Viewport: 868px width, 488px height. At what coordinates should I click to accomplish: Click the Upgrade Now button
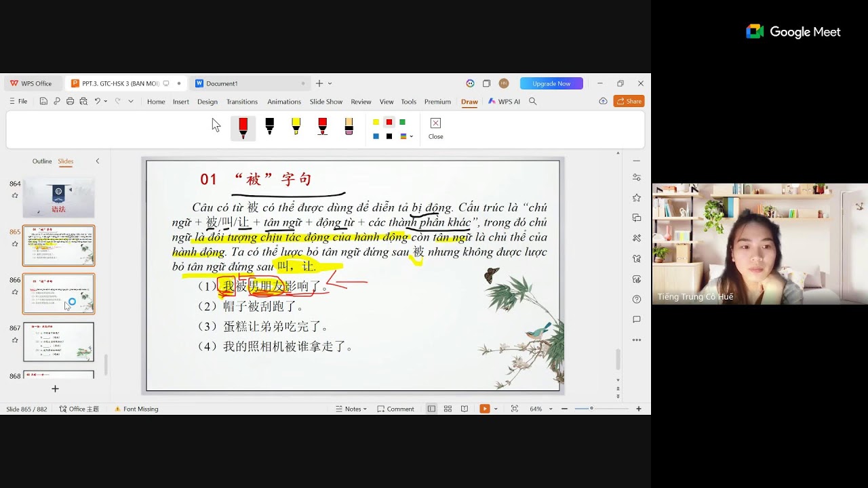click(x=551, y=83)
